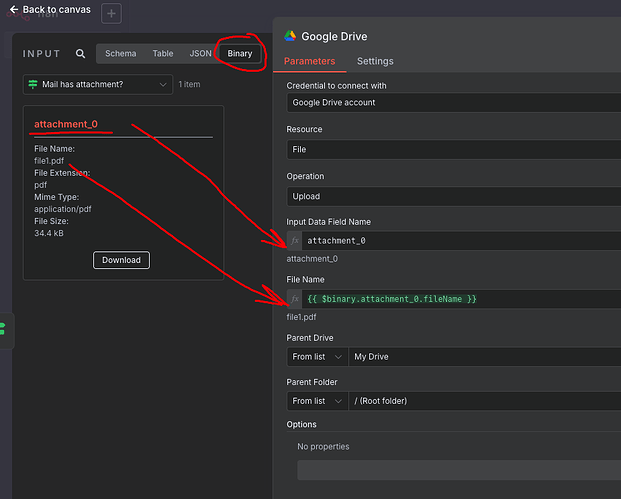
Task: Open the Parameters tab
Action: pos(309,61)
